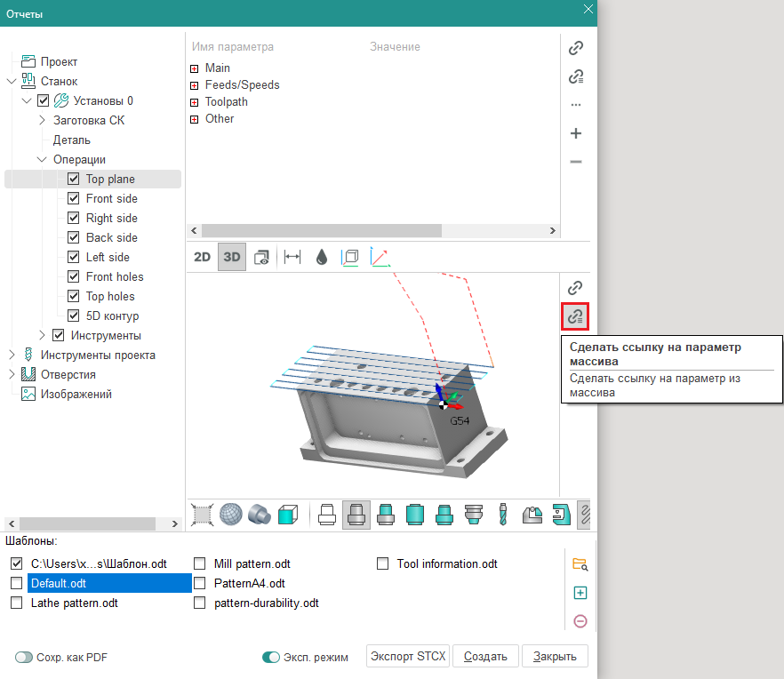784x679 pixels.
Task: Click the dimensions measurement icon in the toolbar
Action: tap(292, 257)
